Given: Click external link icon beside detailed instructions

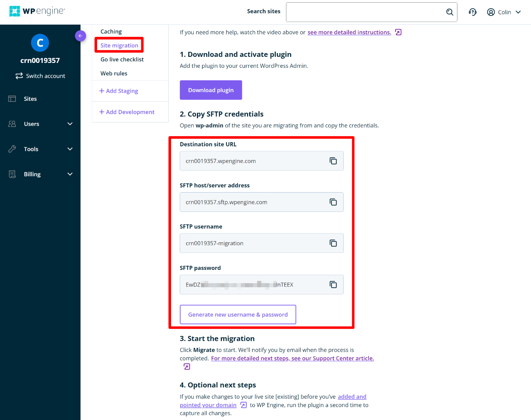Looking at the screenshot, I should (398, 32).
